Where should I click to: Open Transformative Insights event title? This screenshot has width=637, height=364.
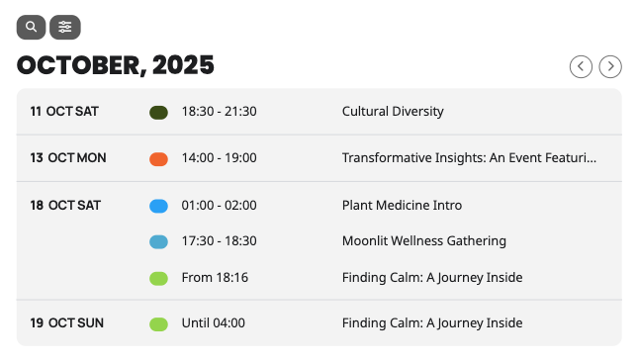469,157
